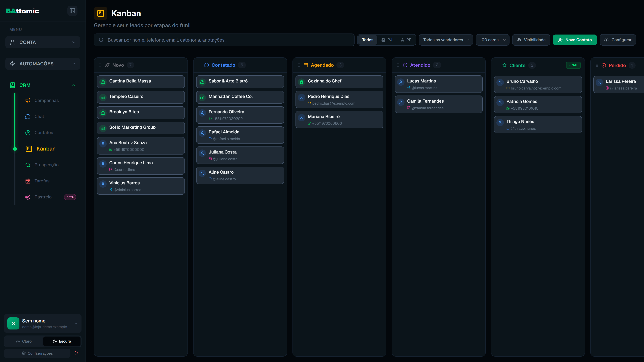644x362 pixels.
Task: Click the S avatar of Sem nome account
Action: [13, 323]
